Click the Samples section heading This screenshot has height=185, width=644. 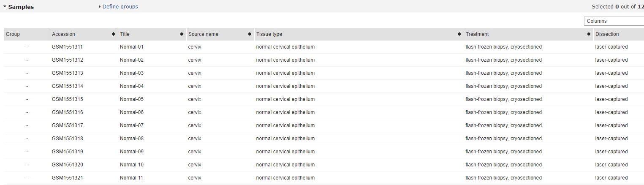(21, 7)
